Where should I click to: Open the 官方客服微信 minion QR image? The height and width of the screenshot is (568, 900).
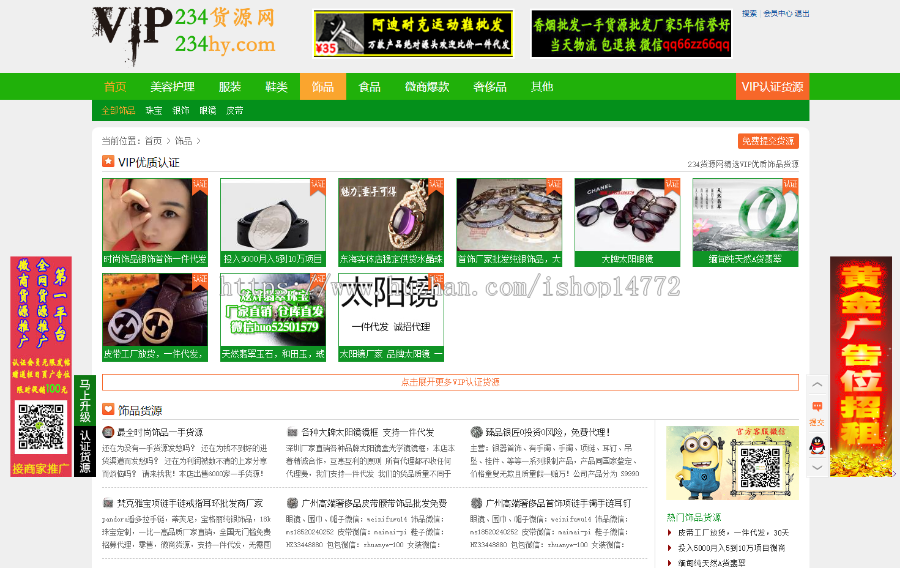click(x=732, y=462)
